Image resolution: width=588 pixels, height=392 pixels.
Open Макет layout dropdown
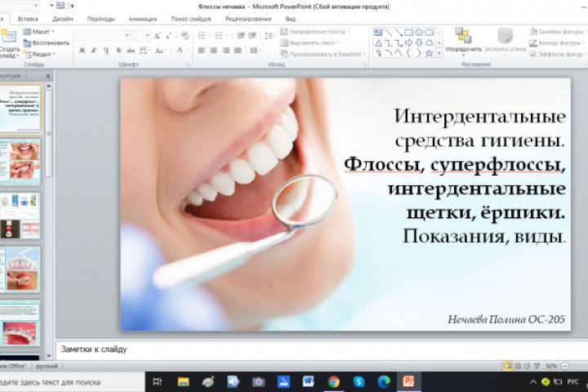(x=39, y=32)
